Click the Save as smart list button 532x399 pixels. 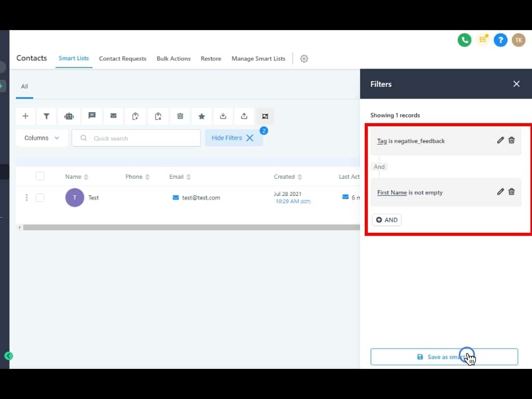[x=444, y=357]
